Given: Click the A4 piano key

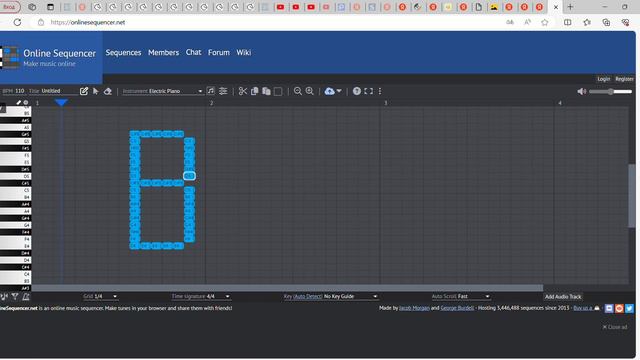Looking at the screenshot, I should click(16, 211).
